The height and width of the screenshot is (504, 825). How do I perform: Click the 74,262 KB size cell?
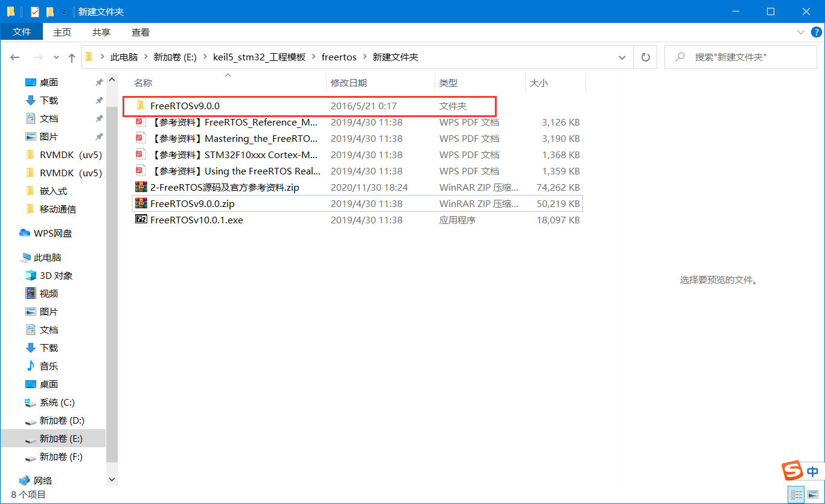coord(558,187)
